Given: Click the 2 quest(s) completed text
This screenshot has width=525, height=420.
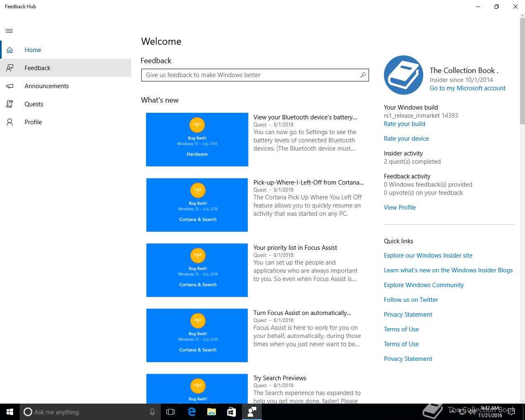Looking at the screenshot, I should pyautogui.click(x=412, y=162).
